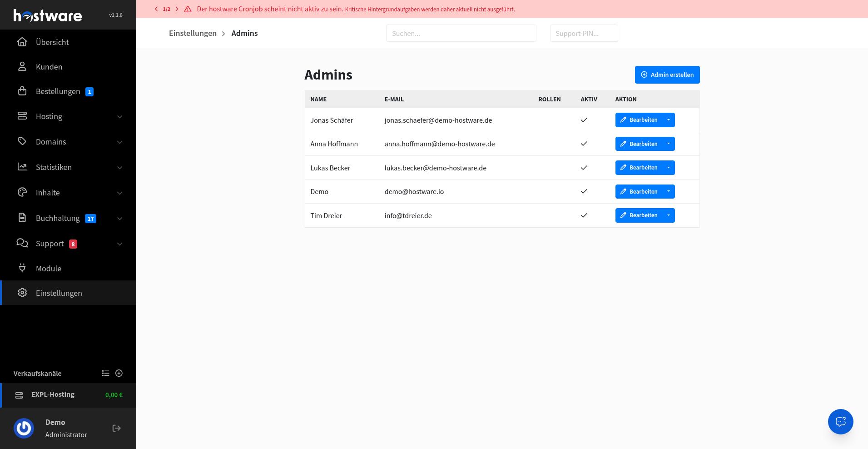Click the AKTIV column header

click(589, 99)
